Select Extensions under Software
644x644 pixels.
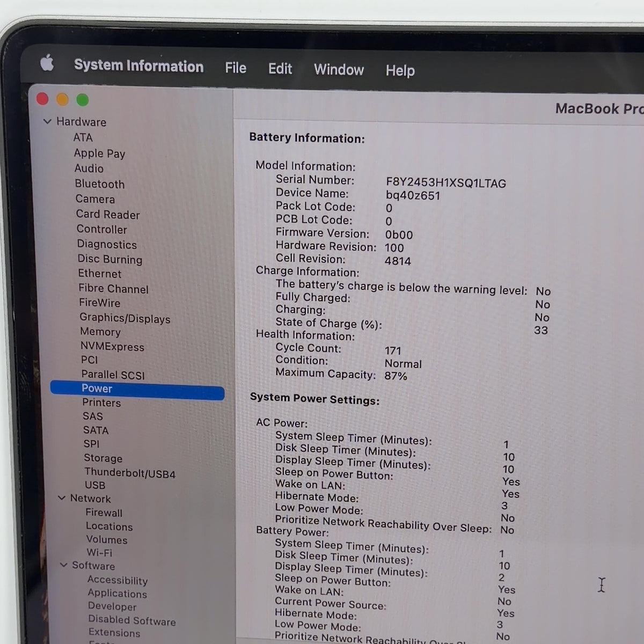[x=114, y=633]
